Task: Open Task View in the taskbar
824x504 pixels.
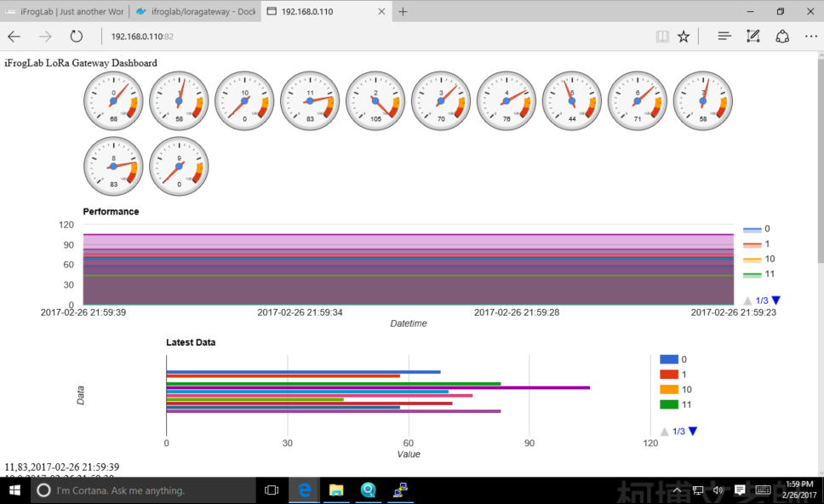Action: (x=272, y=490)
